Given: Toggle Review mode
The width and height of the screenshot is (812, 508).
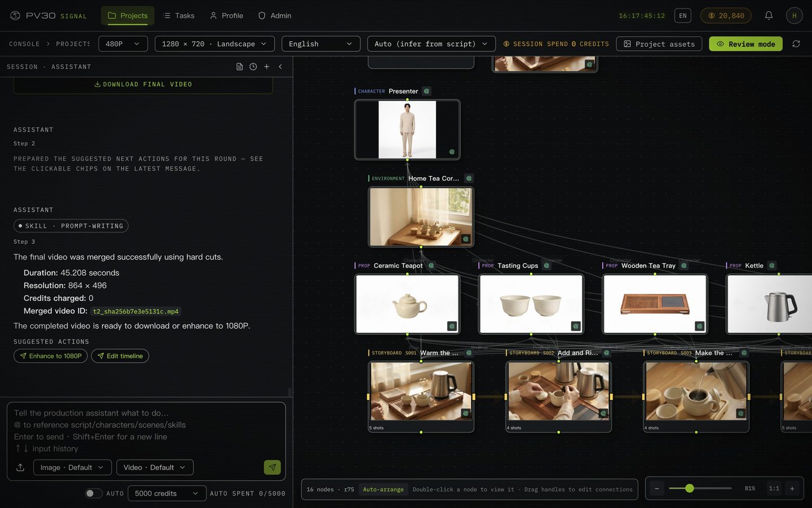Looking at the screenshot, I should coord(745,44).
